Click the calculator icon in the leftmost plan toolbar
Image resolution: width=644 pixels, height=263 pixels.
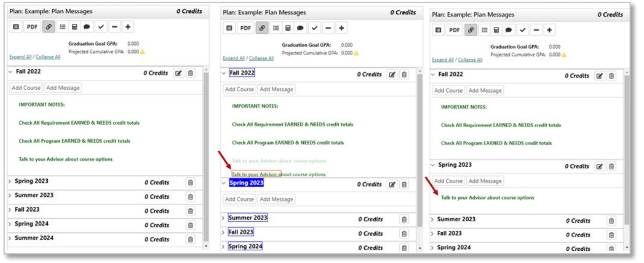click(75, 27)
